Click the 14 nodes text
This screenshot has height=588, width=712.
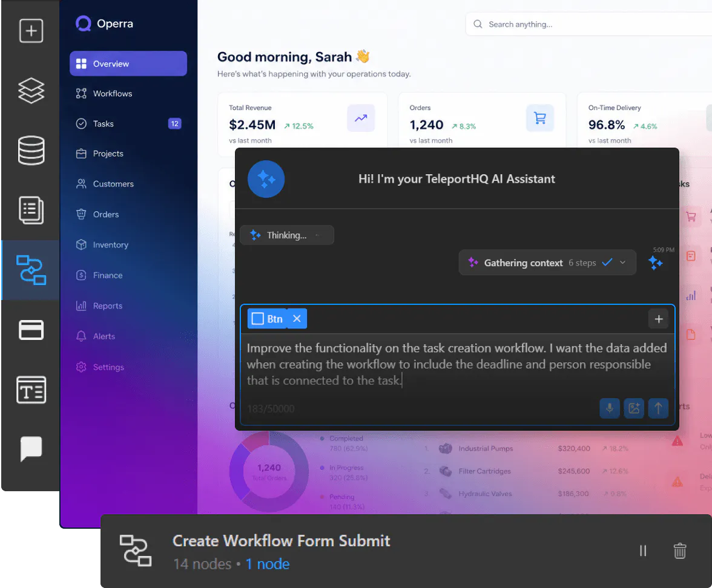(202, 564)
